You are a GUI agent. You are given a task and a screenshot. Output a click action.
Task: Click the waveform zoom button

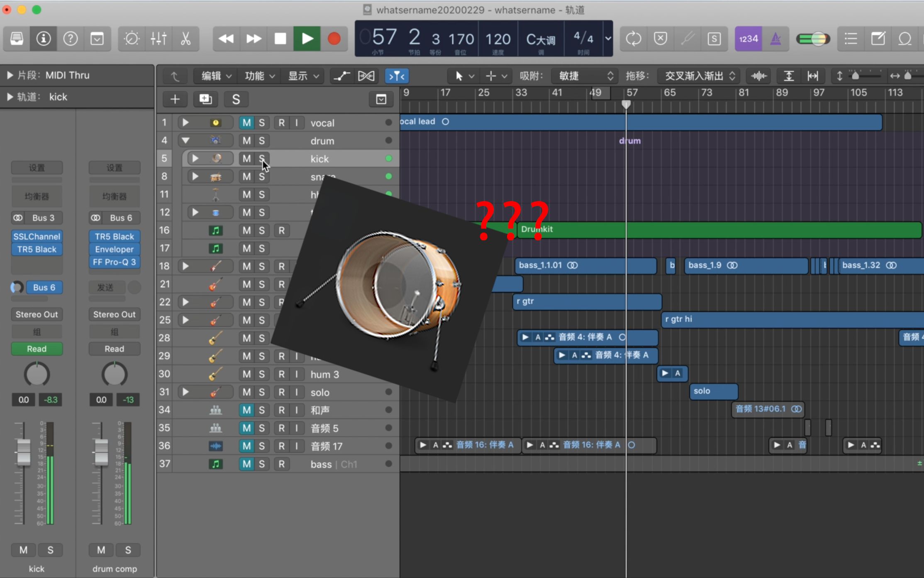[759, 76]
